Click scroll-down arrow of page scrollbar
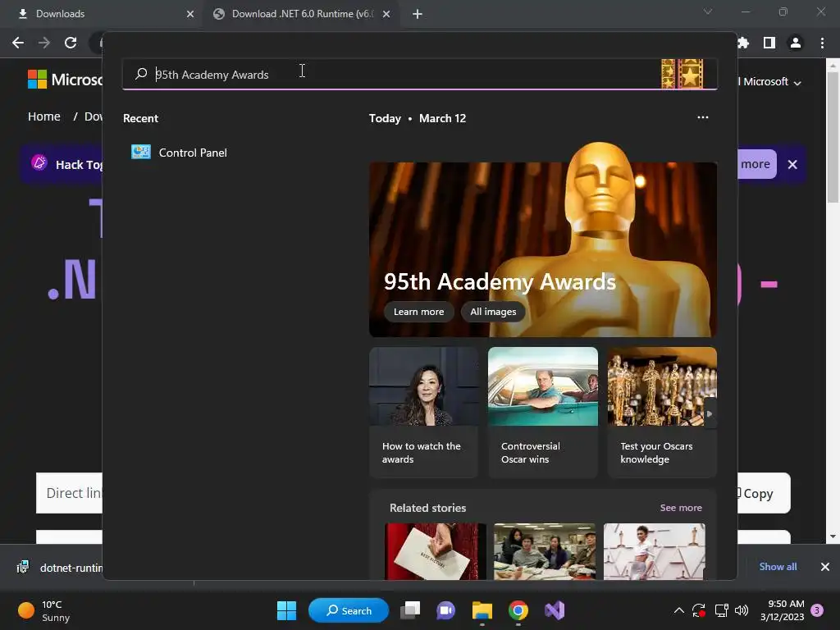 (x=833, y=536)
